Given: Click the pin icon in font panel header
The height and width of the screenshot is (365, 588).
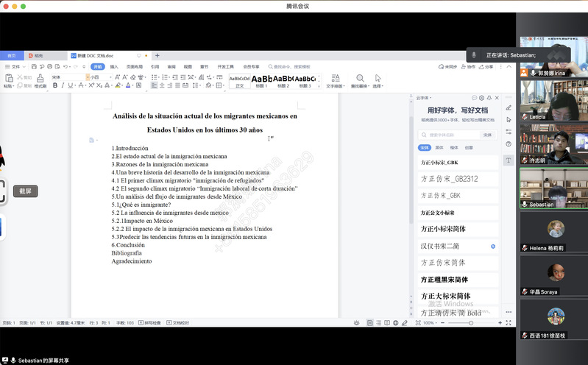Looking at the screenshot, I should [489, 98].
